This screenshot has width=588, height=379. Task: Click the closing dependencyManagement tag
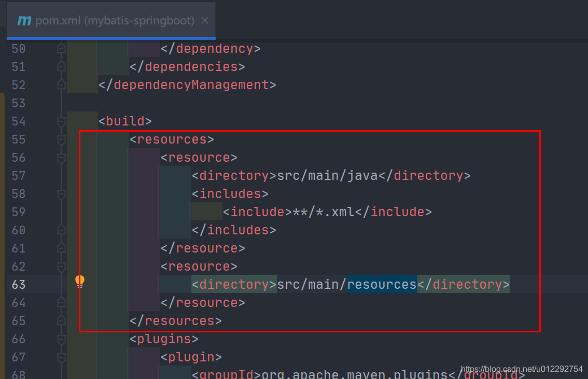pos(187,85)
